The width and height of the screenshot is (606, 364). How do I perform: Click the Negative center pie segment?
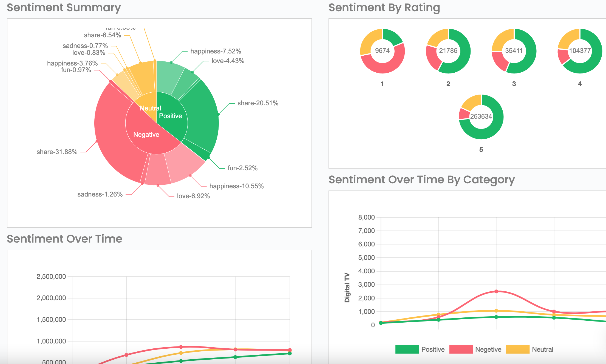pyautogui.click(x=146, y=135)
